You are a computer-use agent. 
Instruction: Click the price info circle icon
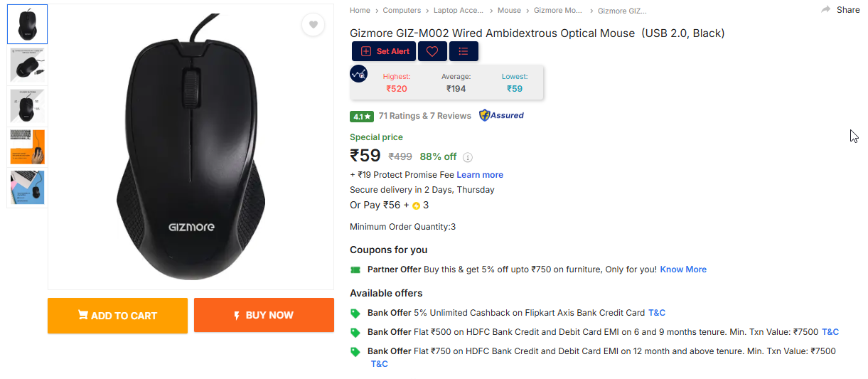pyautogui.click(x=468, y=157)
